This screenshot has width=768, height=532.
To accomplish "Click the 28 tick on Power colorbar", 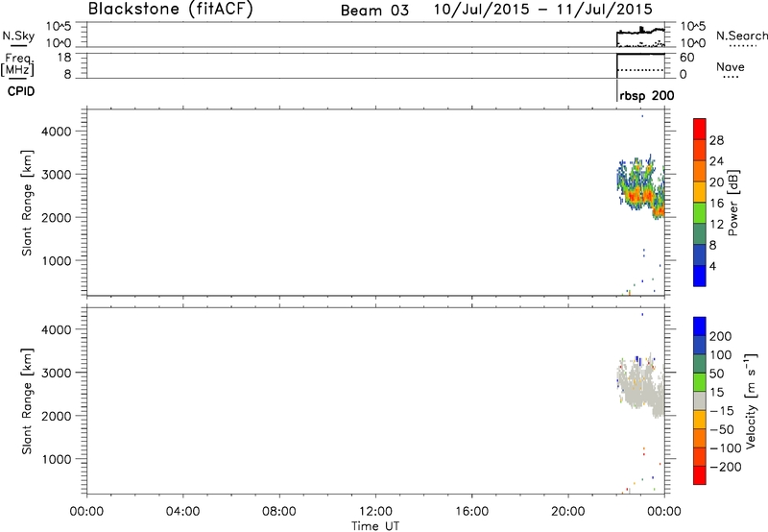I will (x=716, y=140).
